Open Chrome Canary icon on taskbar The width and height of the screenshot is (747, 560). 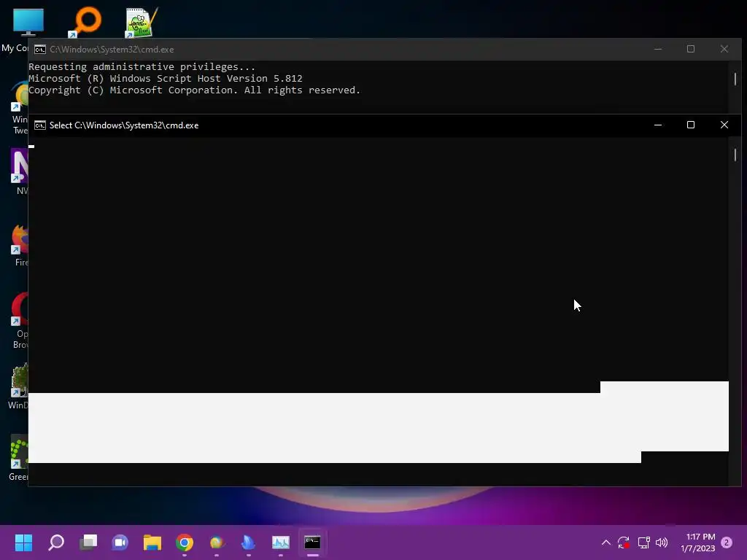pos(216,542)
